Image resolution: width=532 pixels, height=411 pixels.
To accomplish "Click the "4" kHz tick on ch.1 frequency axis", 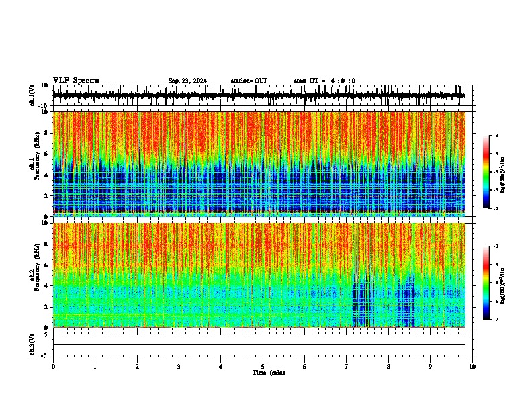I will tap(46, 175).
